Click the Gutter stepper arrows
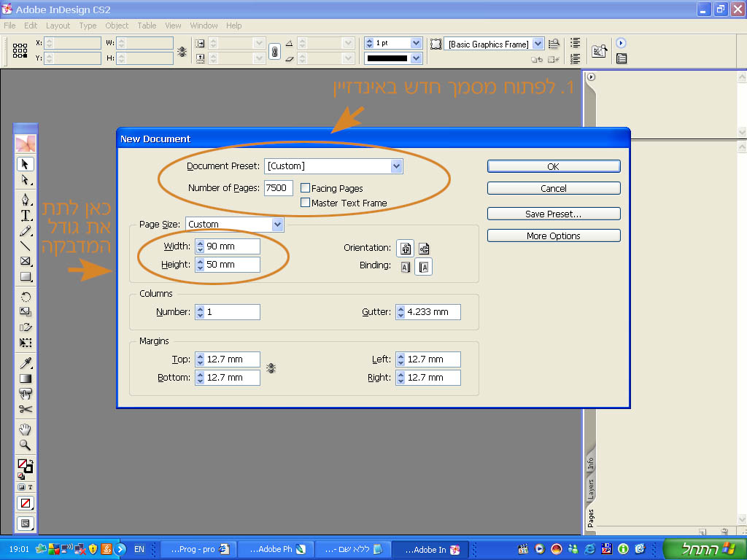Screen dimensions: 747x560 point(400,312)
